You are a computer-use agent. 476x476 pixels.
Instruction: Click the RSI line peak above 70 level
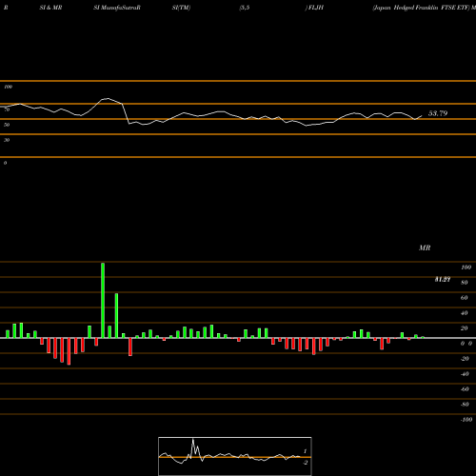pos(108,98)
